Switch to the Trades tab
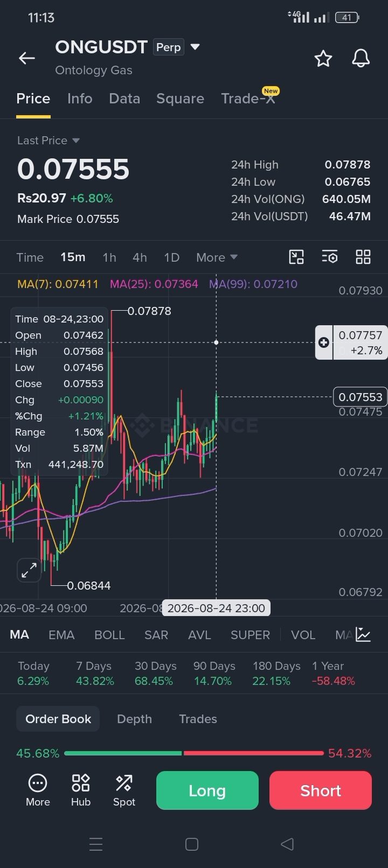 point(198,719)
